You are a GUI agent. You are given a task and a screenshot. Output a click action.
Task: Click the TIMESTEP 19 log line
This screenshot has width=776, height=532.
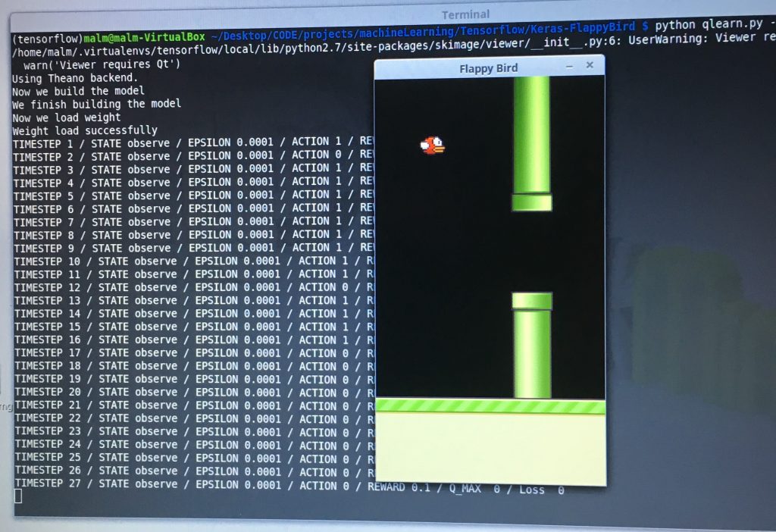[194, 379]
